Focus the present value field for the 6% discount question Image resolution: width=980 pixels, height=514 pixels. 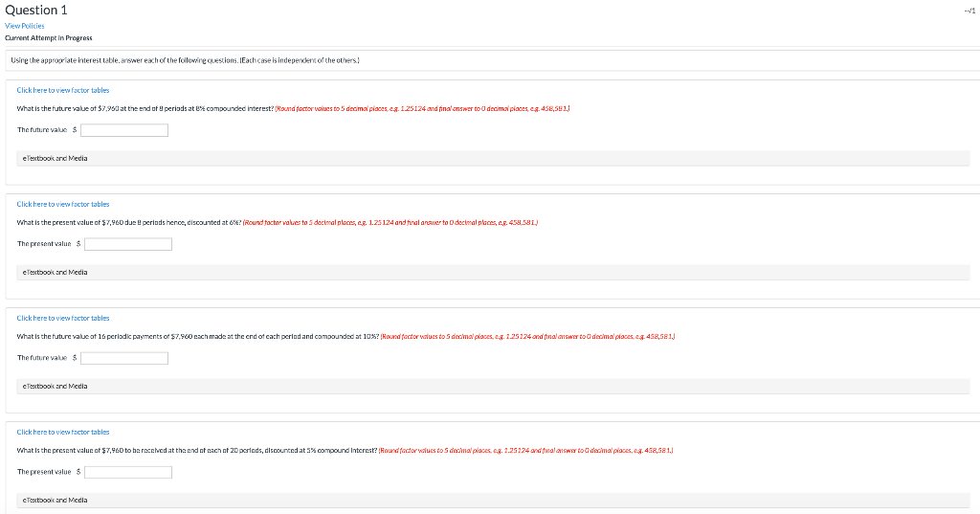point(128,244)
